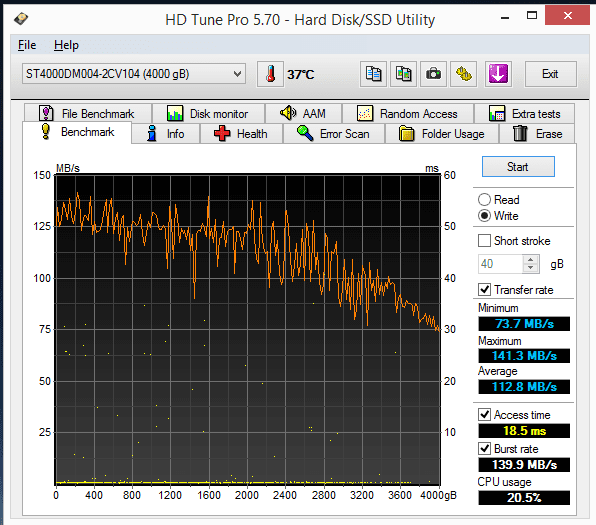Open options with the yellow gears icon
The image size is (596, 525).
point(463,74)
